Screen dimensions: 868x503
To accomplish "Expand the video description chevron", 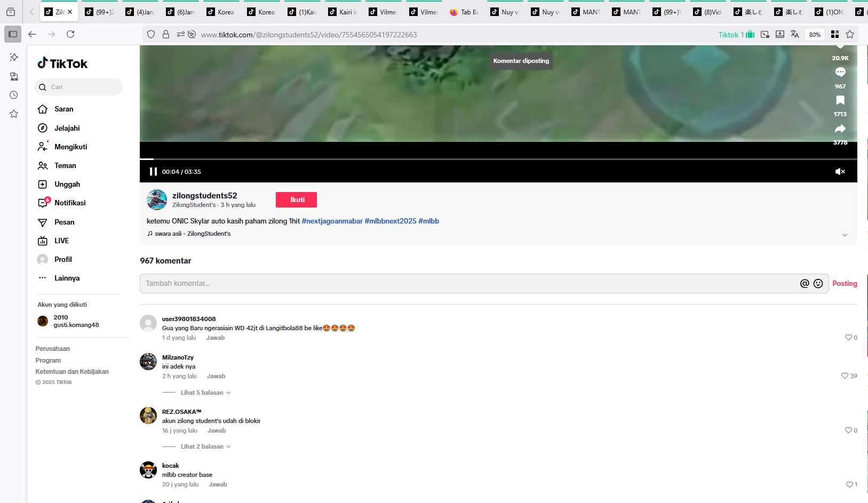I will click(x=845, y=235).
